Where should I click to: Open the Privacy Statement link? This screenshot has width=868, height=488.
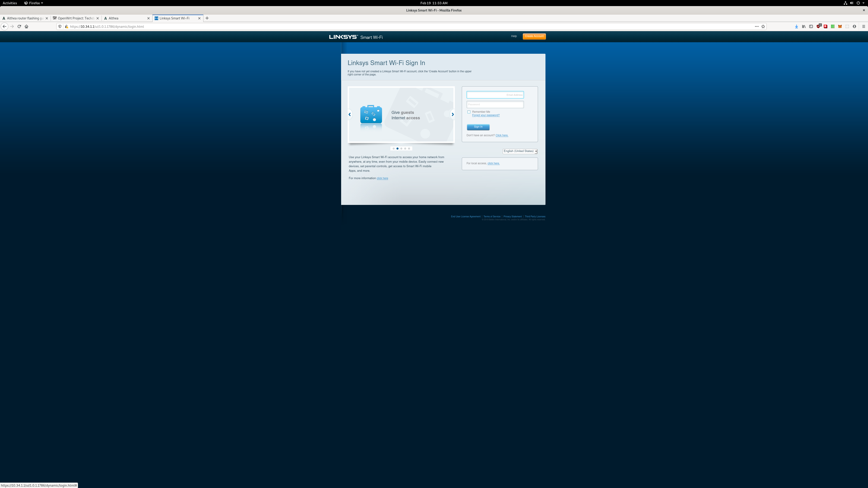pos(512,217)
